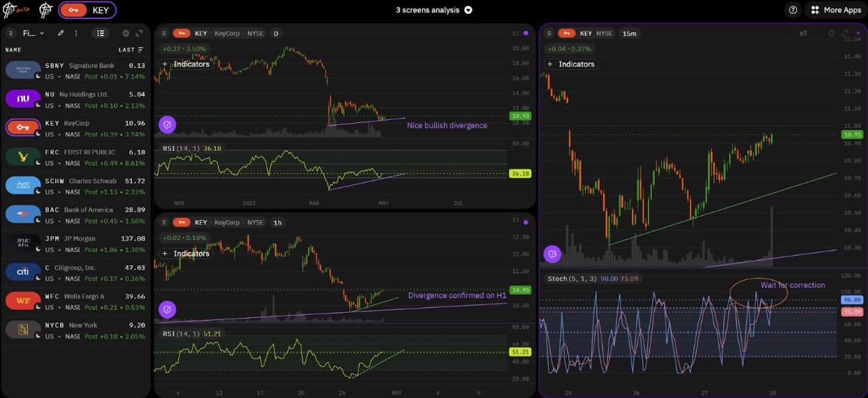Select NU Nu Holdings row
The height and width of the screenshot is (398, 868).
pos(75,99)
